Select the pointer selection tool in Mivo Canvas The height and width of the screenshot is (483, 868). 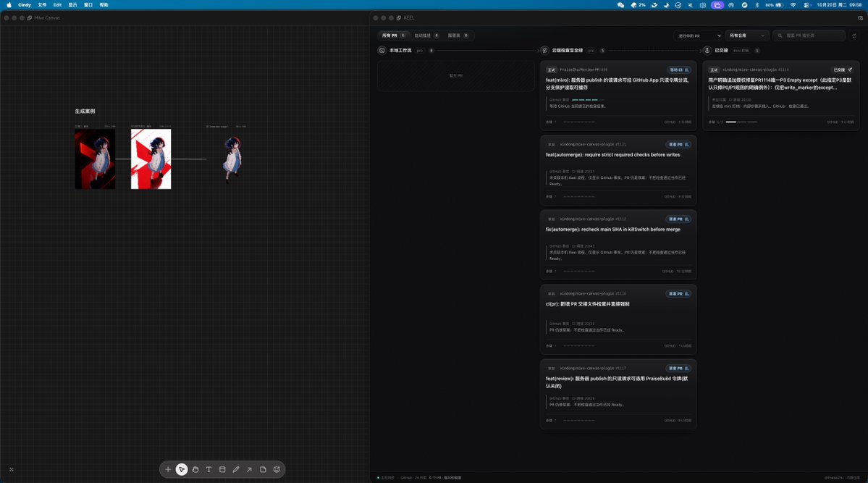tap(182, 470)
